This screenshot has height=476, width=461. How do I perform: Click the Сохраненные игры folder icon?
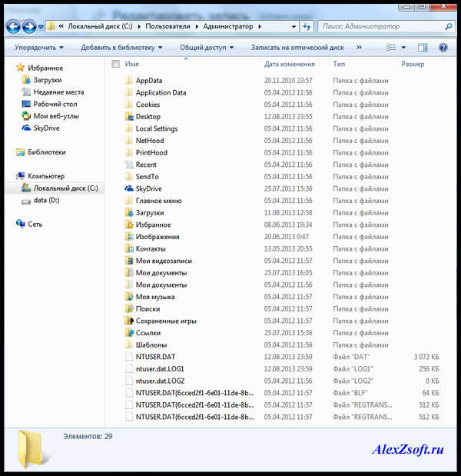coord(129,321)
